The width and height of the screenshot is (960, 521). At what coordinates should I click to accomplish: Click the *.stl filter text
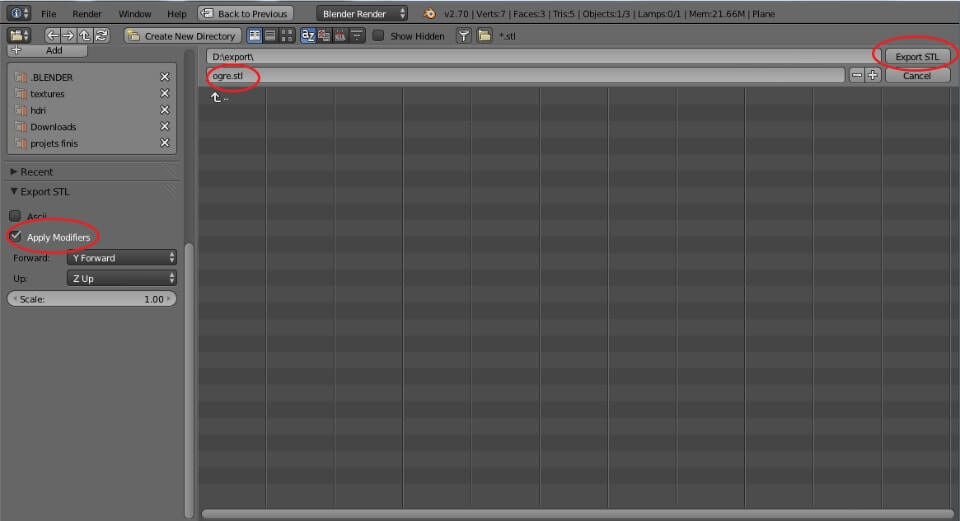pos(507,36)
